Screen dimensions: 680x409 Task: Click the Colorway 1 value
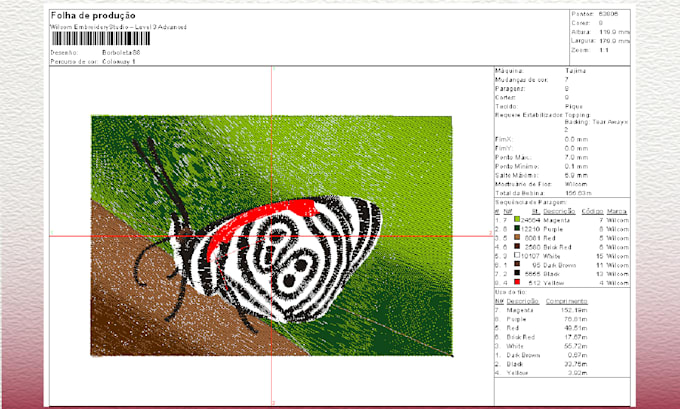click(119, 62)
